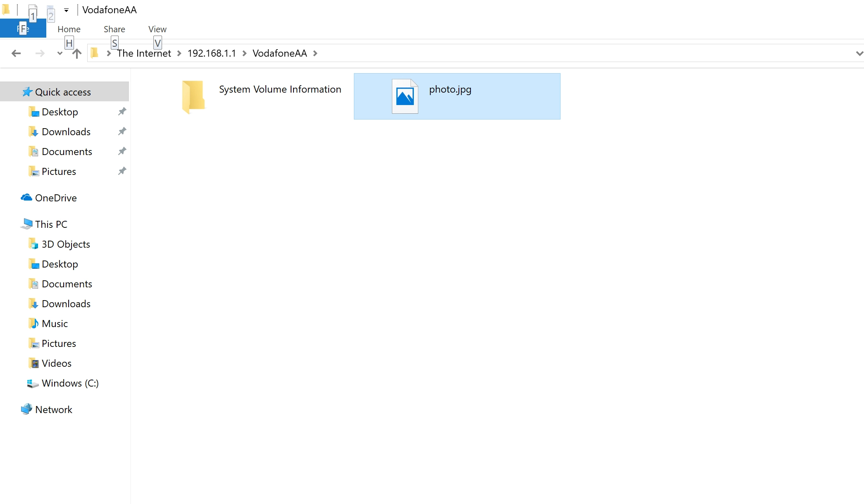This screenshot has height=504, width=864.
Task: Unpin Downloads from Quick access
Action: click(x=122, y=131)
